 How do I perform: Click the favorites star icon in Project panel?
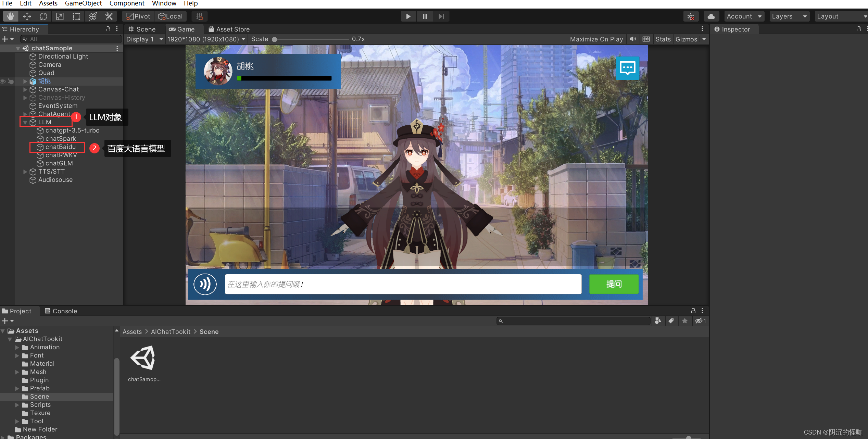685,321
